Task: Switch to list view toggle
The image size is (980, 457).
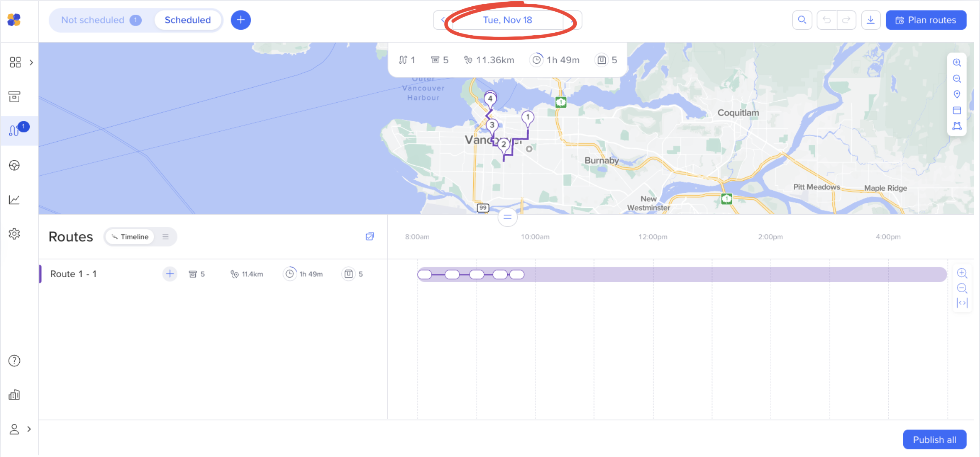Action: [x=166, y=237]
